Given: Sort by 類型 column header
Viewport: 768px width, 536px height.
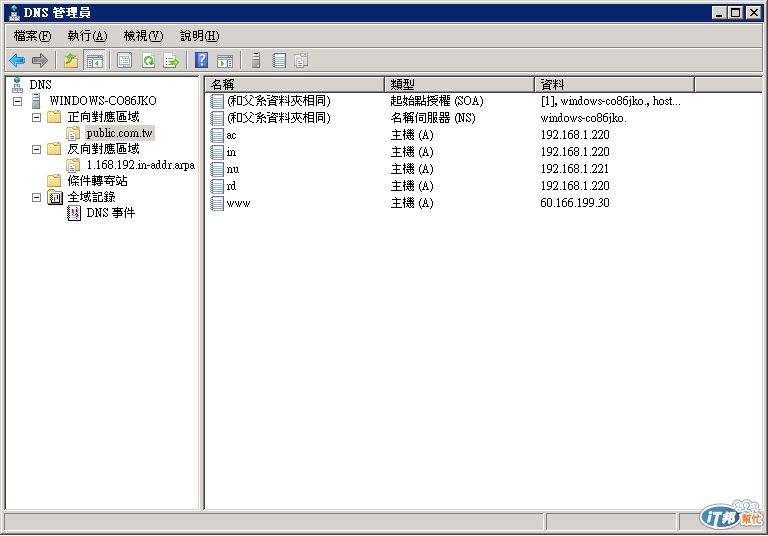Looking at the screenshot, I should [459, 85].
